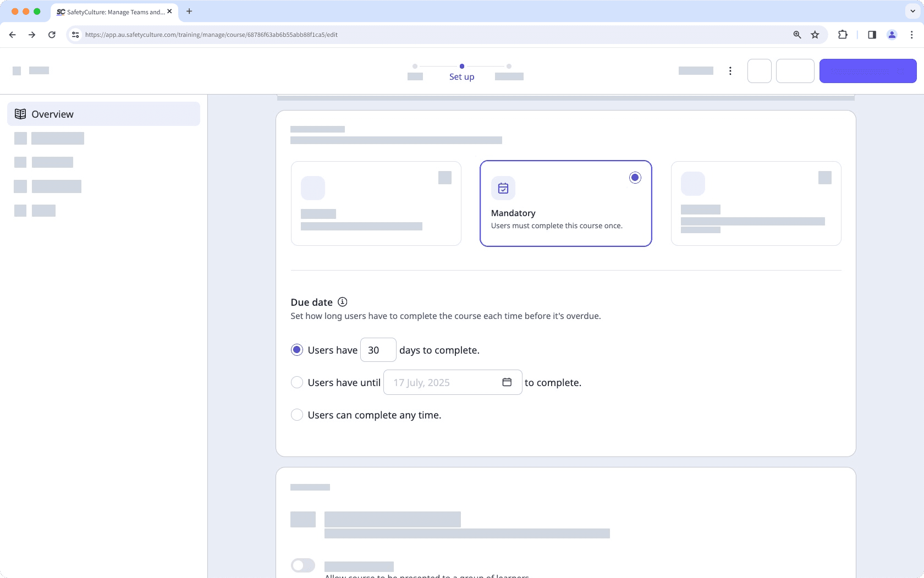Open the three-dot menu in the header
The image size is (924, 578).
(730, 71)
